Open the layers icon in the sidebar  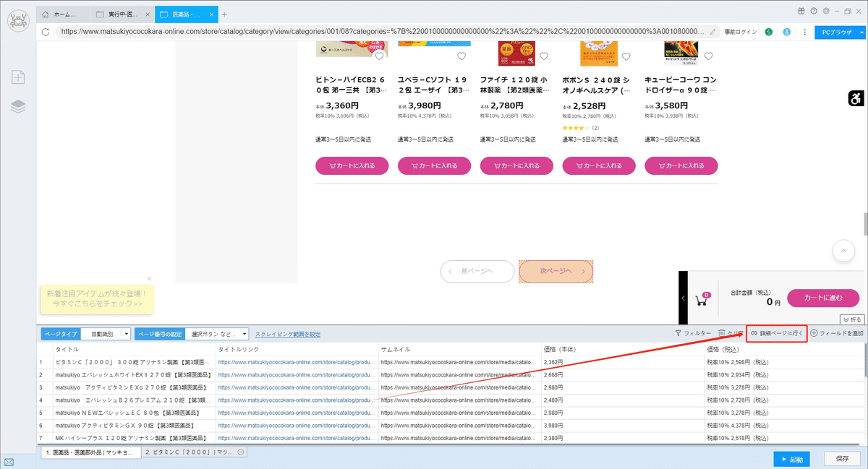(x=18, y=106)
